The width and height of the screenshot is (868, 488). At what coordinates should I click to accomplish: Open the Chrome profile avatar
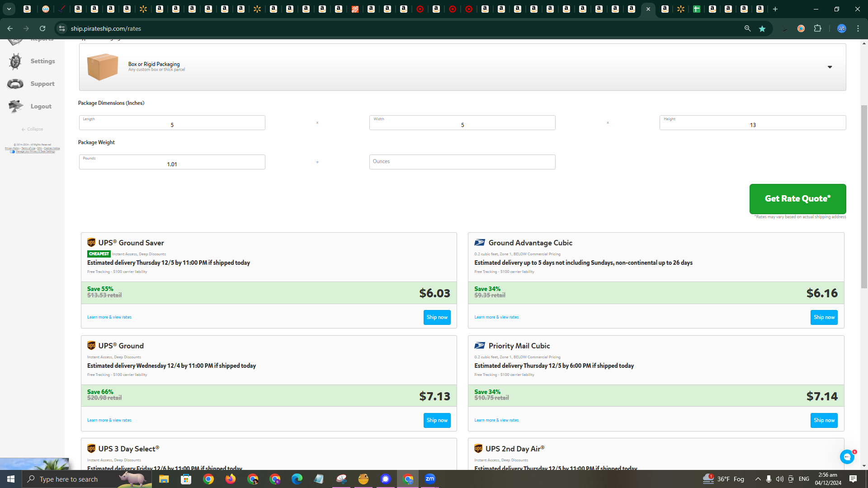[841, 28]
